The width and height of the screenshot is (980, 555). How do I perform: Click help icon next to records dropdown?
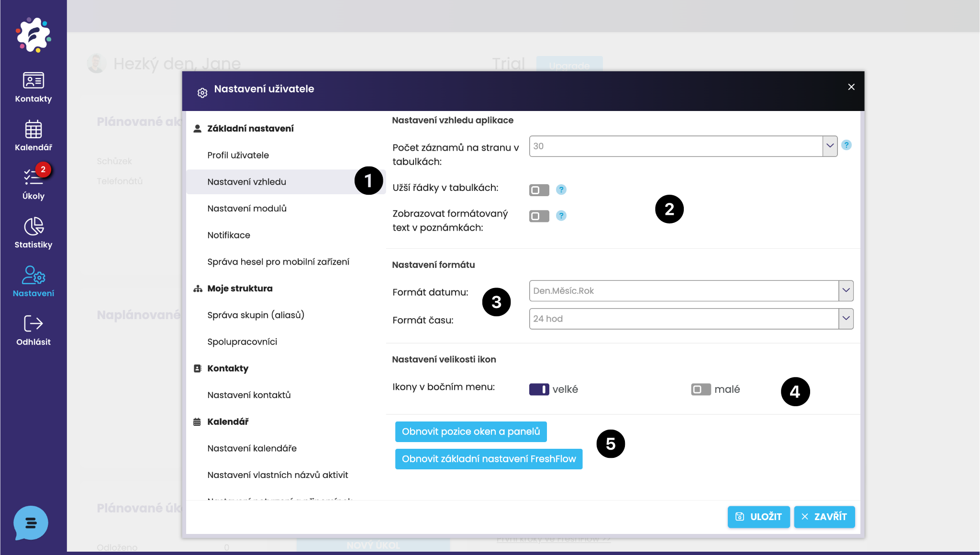[x=846, y=145]
